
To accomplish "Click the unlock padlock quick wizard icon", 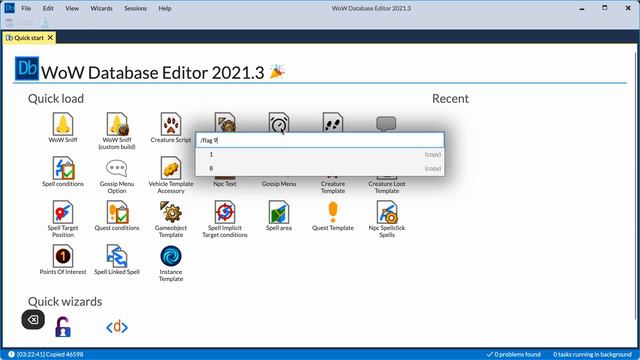I will (x=63, y=327).
